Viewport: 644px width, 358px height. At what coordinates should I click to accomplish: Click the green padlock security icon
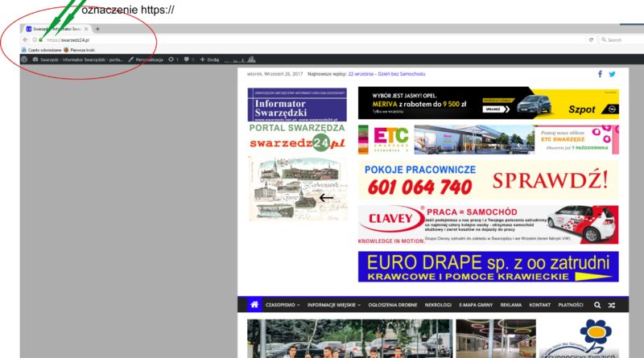point(40,39)
